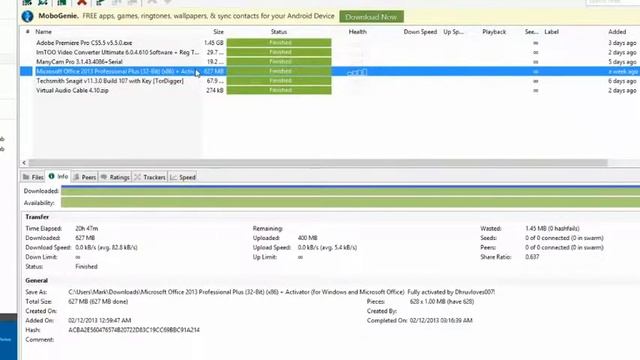640x360 pixels.
Task: Click the Share Ratio value 0.637
Action: tap(532, 257)
